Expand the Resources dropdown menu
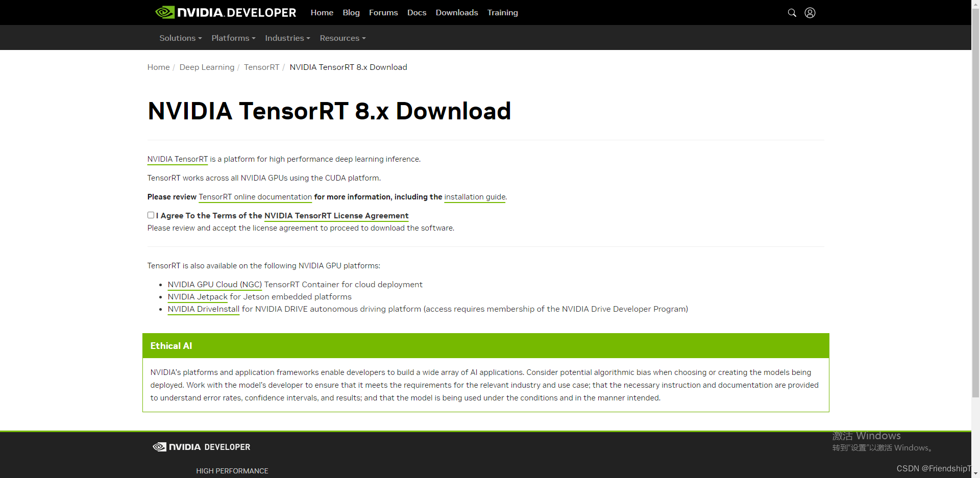Screen dimensions: 980x478 tap(342, 38)
